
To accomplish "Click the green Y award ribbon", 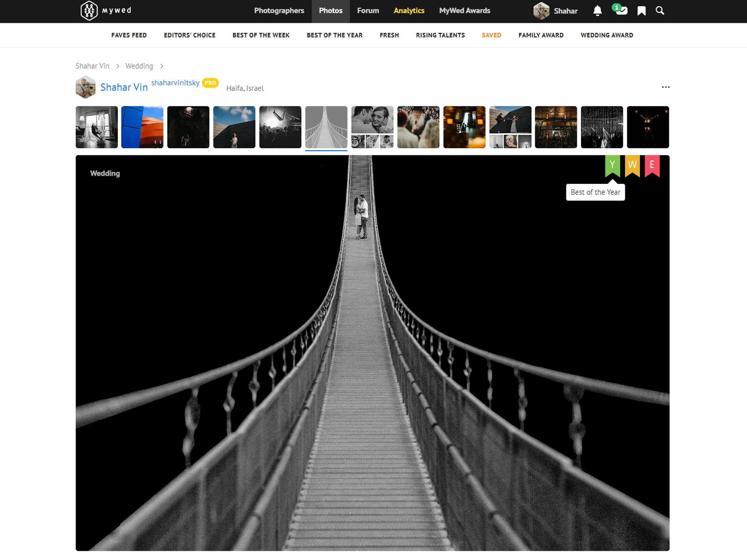I will 612,165.
